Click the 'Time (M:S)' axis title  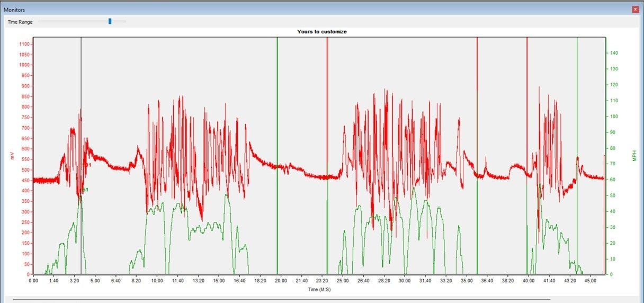tap(319, 289)
